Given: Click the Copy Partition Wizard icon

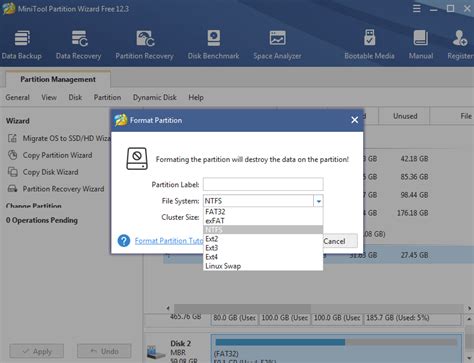Looking at the screenshot, I should [12, 155].
